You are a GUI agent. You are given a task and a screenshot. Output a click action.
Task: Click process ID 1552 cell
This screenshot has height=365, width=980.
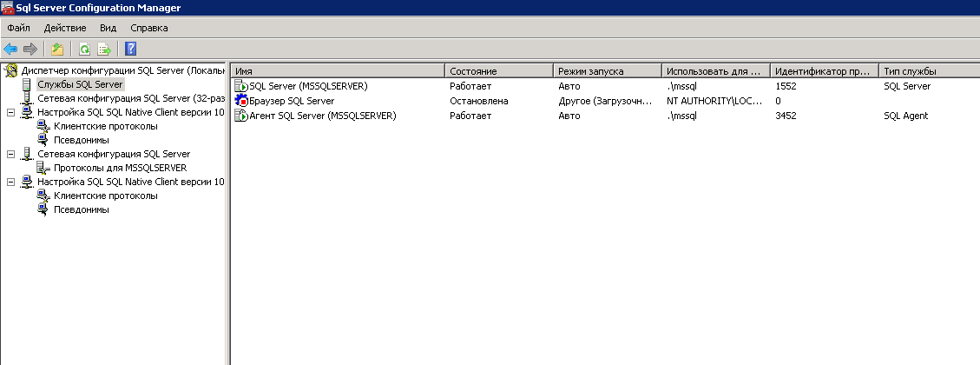(x=786, y=86)
